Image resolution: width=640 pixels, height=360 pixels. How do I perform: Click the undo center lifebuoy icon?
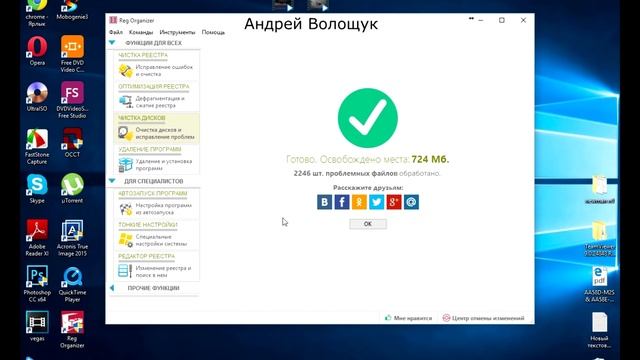tap(446, 318)
